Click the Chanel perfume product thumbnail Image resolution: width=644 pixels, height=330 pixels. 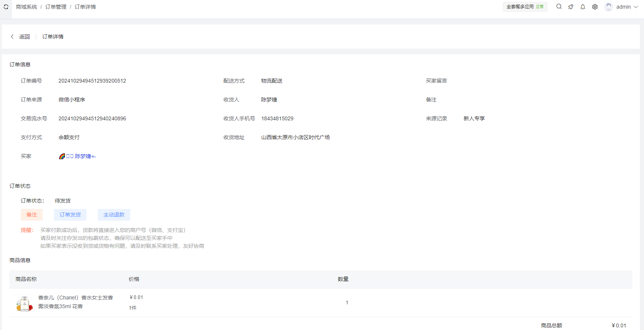[24, 303]
